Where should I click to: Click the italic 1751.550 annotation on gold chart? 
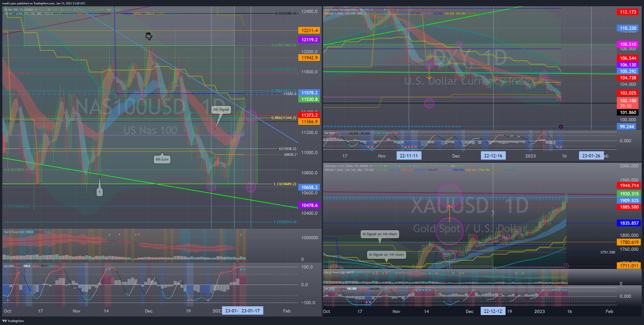(607, 252)
